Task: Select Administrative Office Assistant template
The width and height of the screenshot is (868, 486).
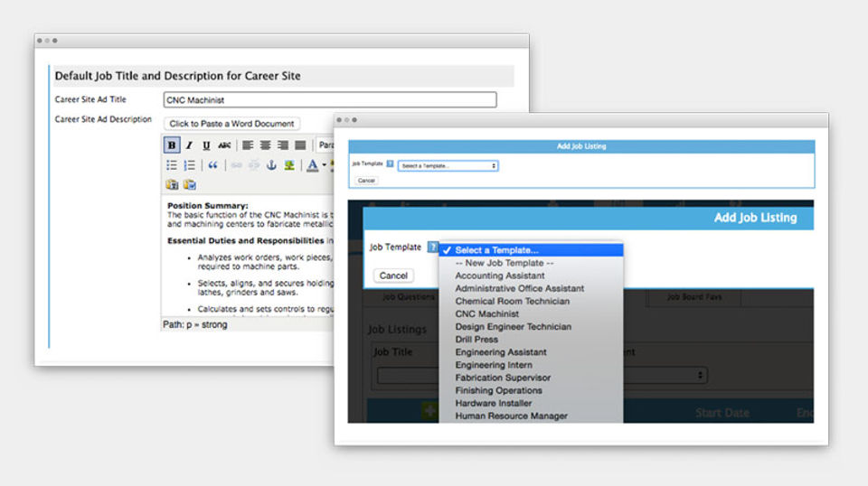Action: coord(531,288)
